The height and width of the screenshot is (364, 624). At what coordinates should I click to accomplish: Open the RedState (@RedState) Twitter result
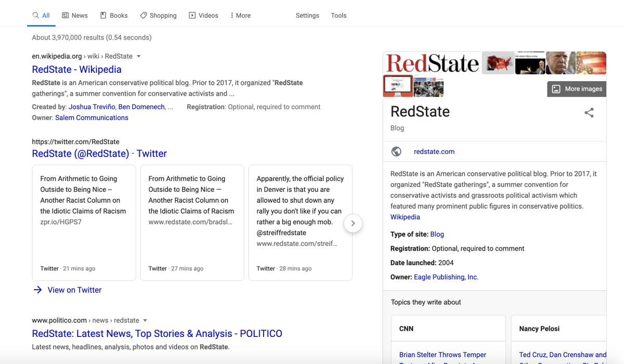pyautogui.click(x=99, y=153)
